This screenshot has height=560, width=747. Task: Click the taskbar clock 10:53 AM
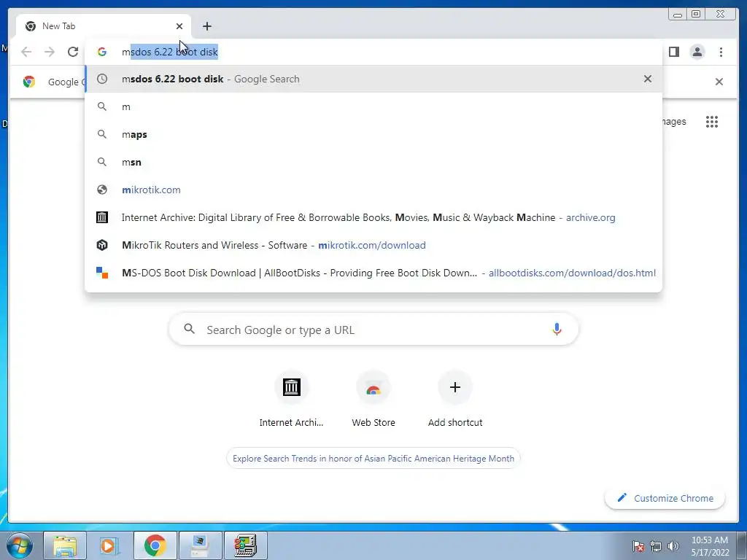(710, 546)
